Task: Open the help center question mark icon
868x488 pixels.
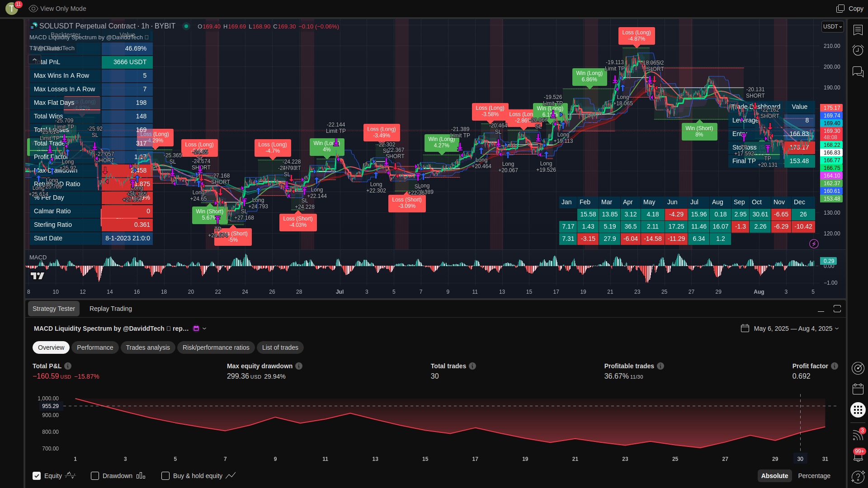Action: pos(858,477)
